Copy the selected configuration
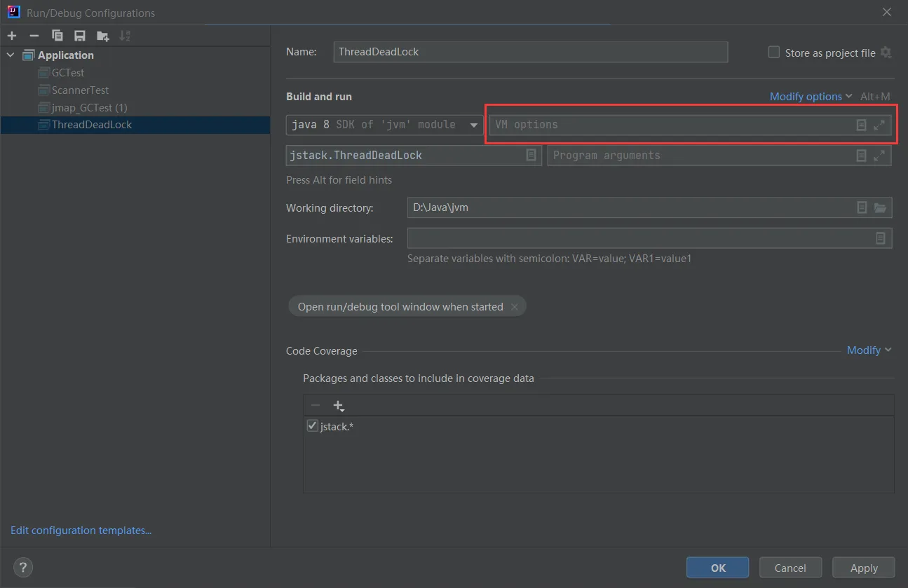Viewport: 908px width, 588px height. pos(57,36)
